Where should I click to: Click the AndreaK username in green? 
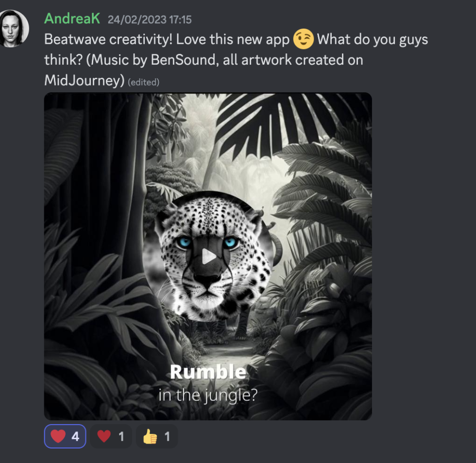[x=72, y=19]
